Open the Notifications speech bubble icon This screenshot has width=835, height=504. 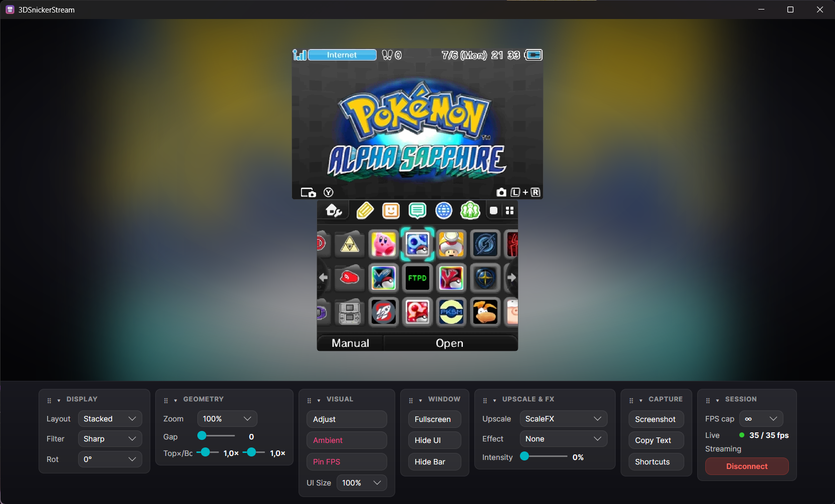click(x=417, y=211)
